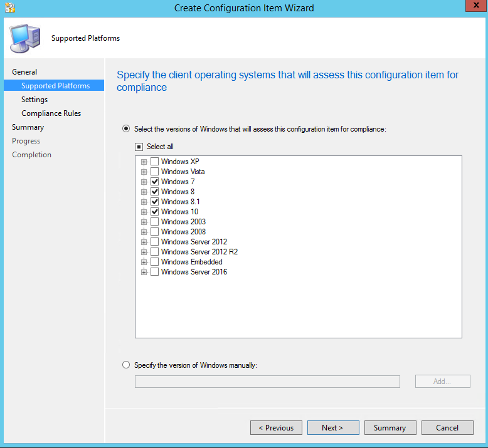Viewport: 488px width, 448px height.
Task: Check the Windows XP checkbox
Action: click(155, 162)
